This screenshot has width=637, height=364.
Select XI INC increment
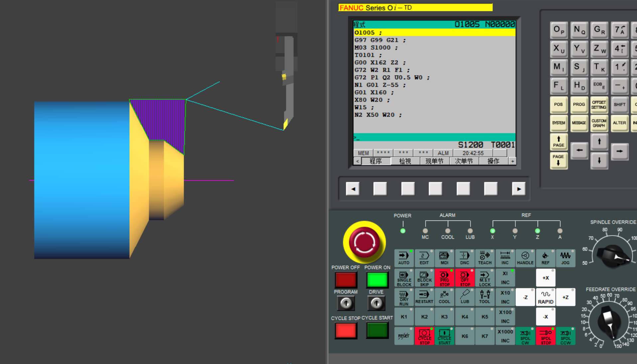coord(505,278)
